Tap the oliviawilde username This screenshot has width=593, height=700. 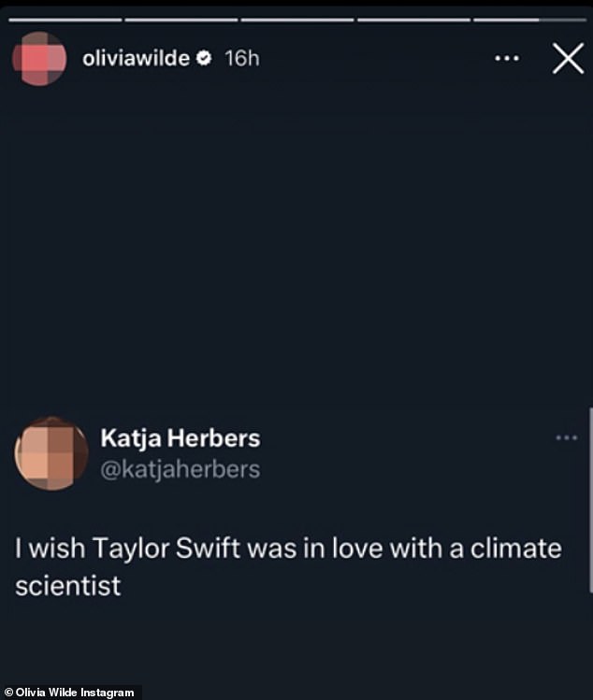tap(136, 59)
